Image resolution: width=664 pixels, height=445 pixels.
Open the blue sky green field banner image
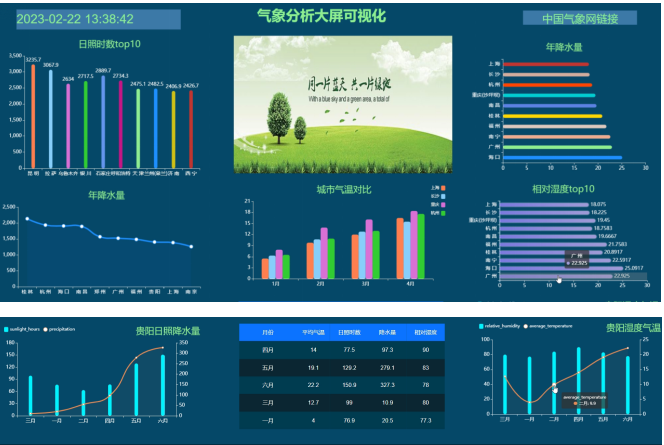343,105
